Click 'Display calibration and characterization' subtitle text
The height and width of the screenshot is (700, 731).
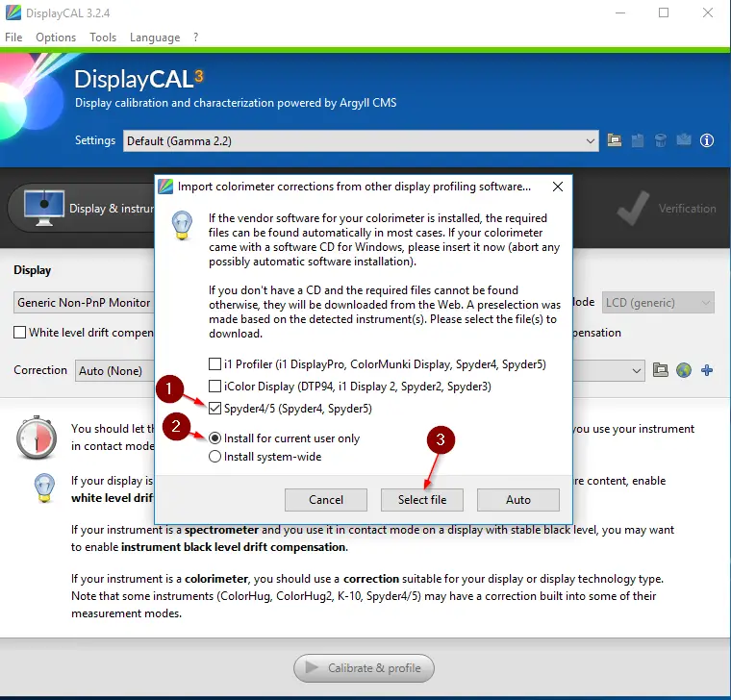[236, 103]
